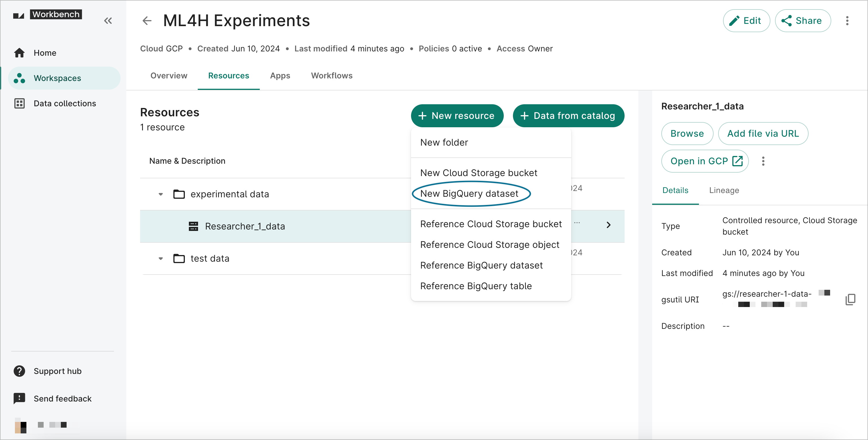Open Home from the sidebar
This screenshot has height=440, width=868.
64,53
